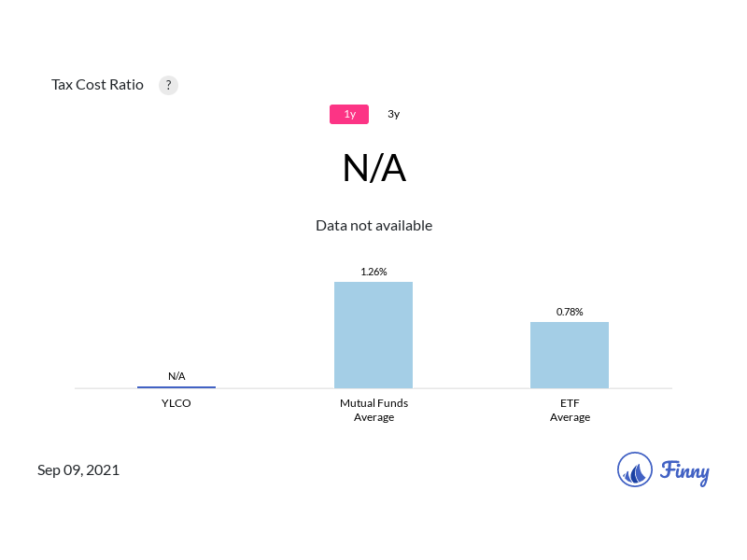
Task: Click the 0.78% value label
Action: pos(570,312)
